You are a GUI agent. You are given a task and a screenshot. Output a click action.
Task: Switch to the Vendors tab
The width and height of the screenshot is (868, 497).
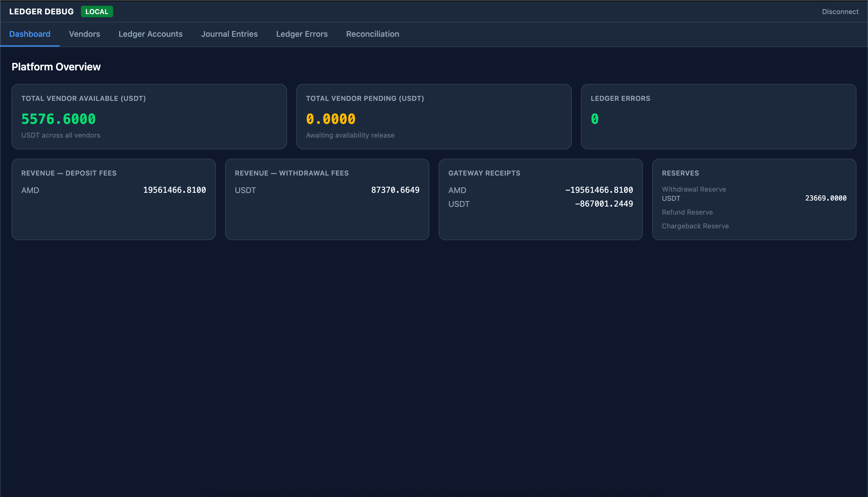tap(84, 34)
